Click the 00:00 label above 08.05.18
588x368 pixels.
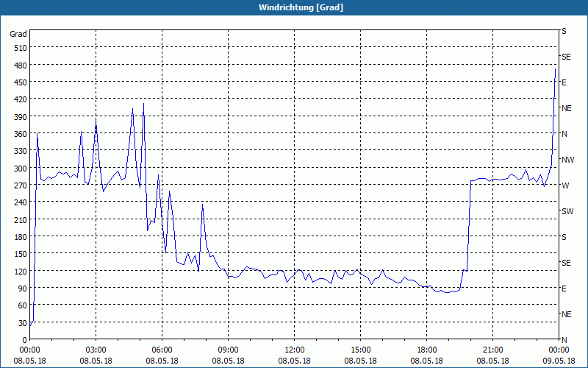click(29, 350)
